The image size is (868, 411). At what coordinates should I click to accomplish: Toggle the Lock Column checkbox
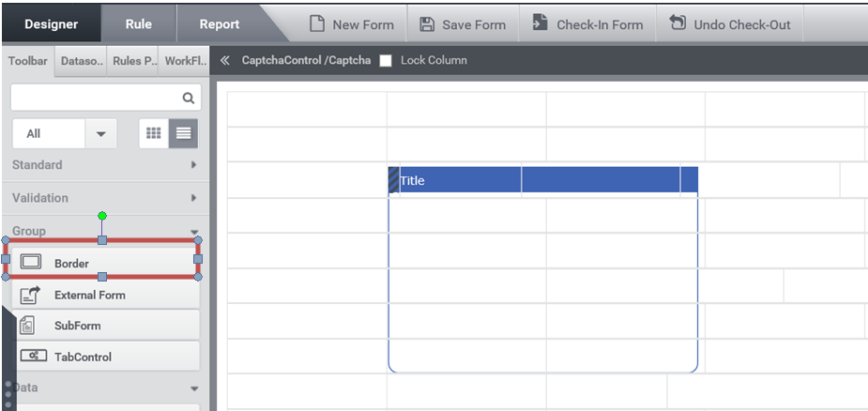[x=386, y=60]
